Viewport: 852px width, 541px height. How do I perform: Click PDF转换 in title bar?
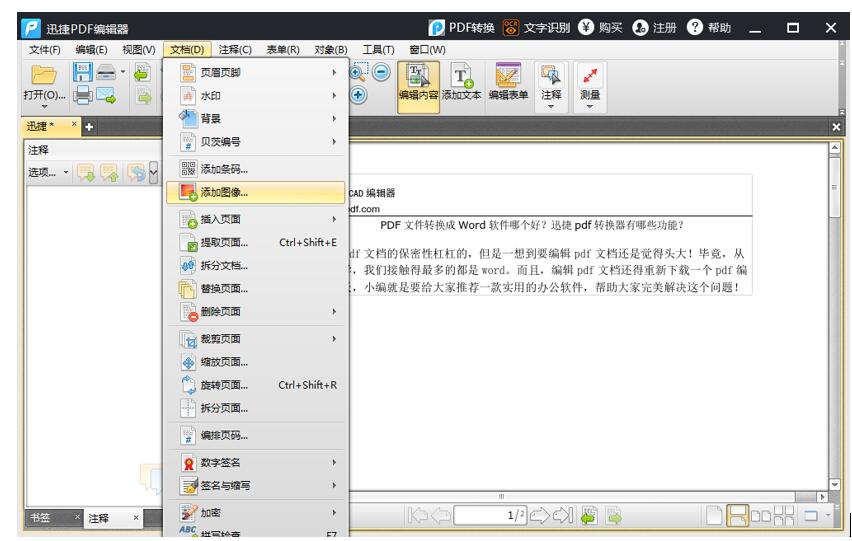(461, 28)
